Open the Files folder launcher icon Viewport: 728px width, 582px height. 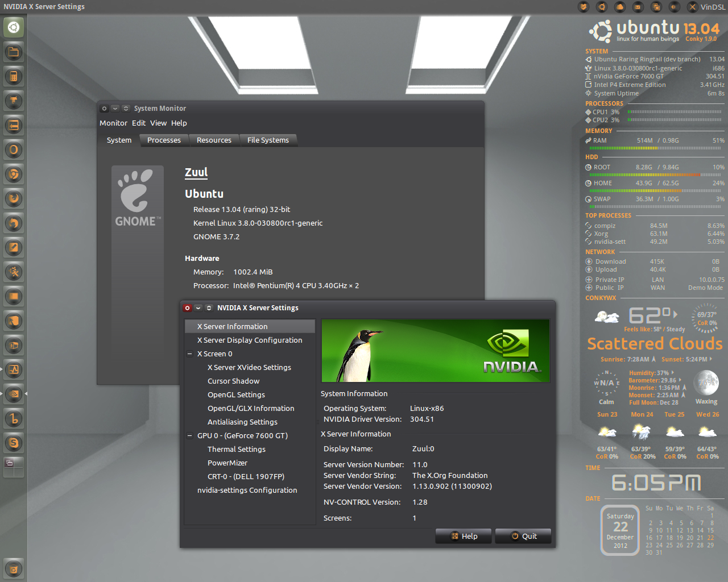coord(14,52)
